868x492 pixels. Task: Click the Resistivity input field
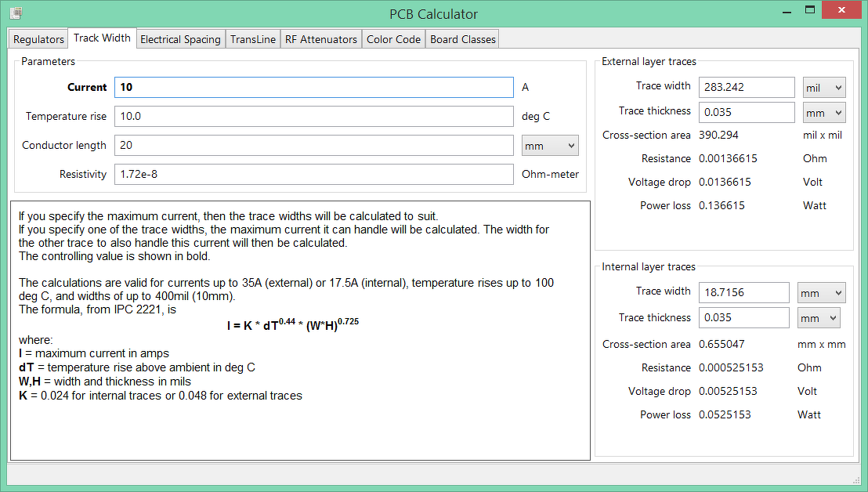point(314,174)
